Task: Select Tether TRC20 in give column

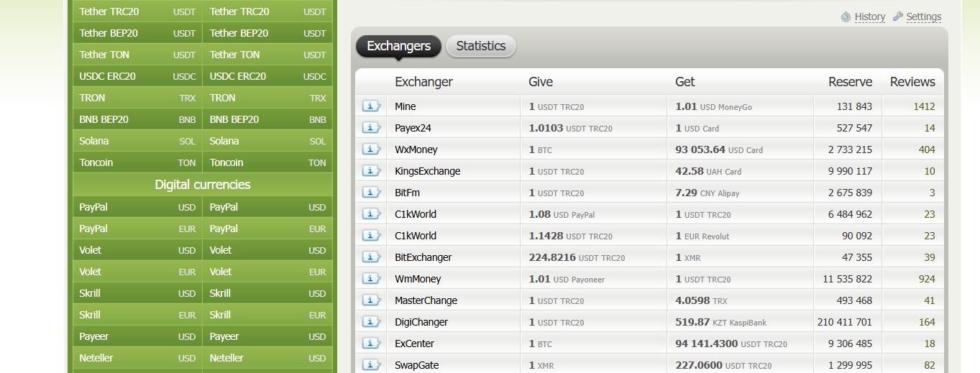Action: tap(137, 11)
